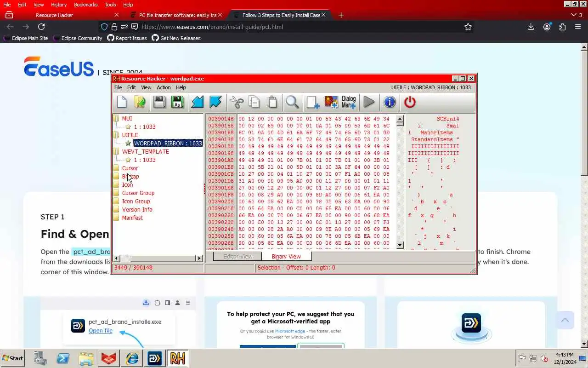This screenshot has width=588, height=368.
Task: Select 1 : 1033 item under WEVT_TEMPLATE
Action: [145, 160]
